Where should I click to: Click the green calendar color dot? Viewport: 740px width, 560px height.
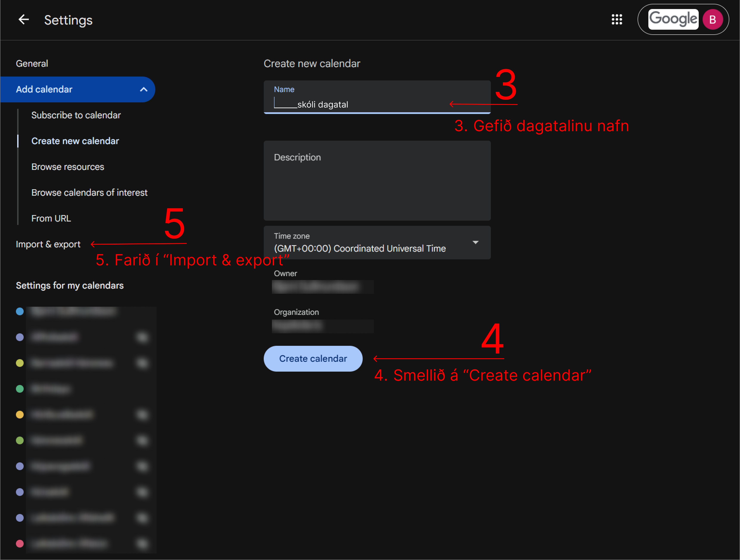[20, 389]
